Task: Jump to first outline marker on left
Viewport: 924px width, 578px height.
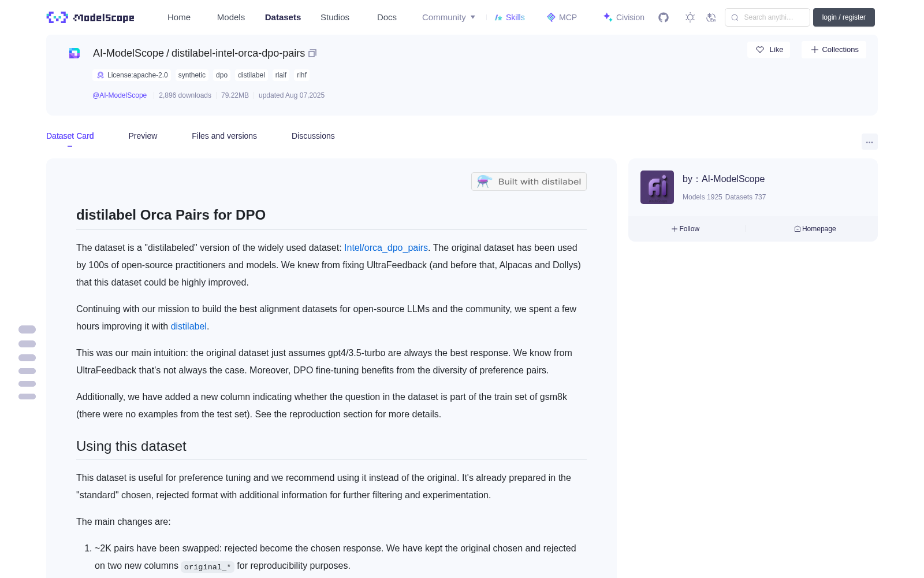Action: 27,329
